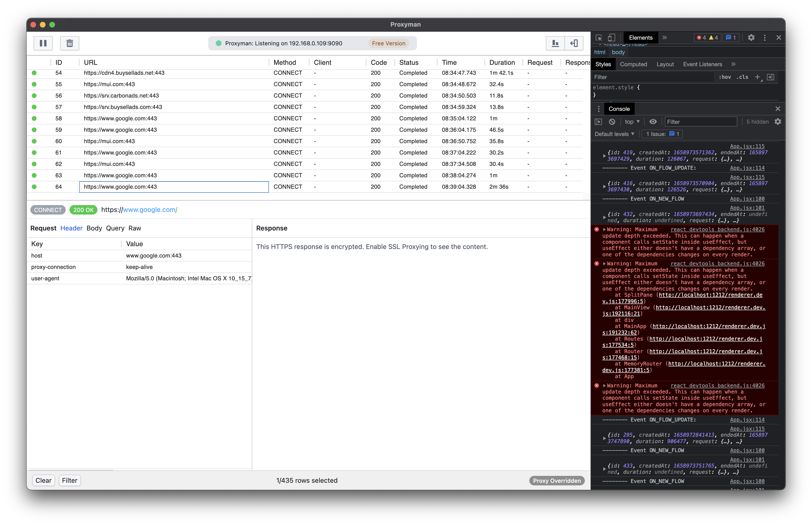Show the console sidebar icon
Viewport: 812px width, 525px height.
click(598, 122)
